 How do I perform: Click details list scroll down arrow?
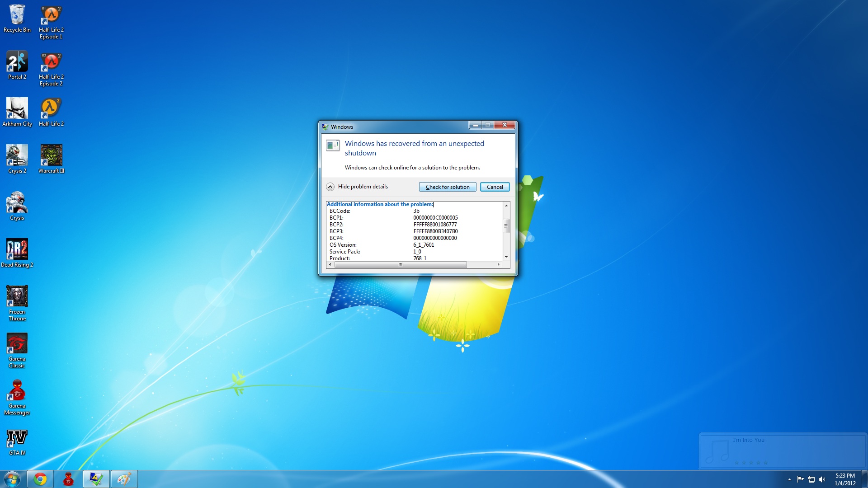[506, 257]
